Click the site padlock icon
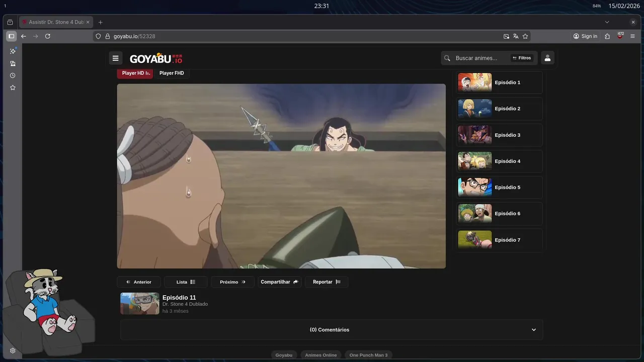Image resolution: width=644 pixels, height=362 pixels. click(107, 36)
